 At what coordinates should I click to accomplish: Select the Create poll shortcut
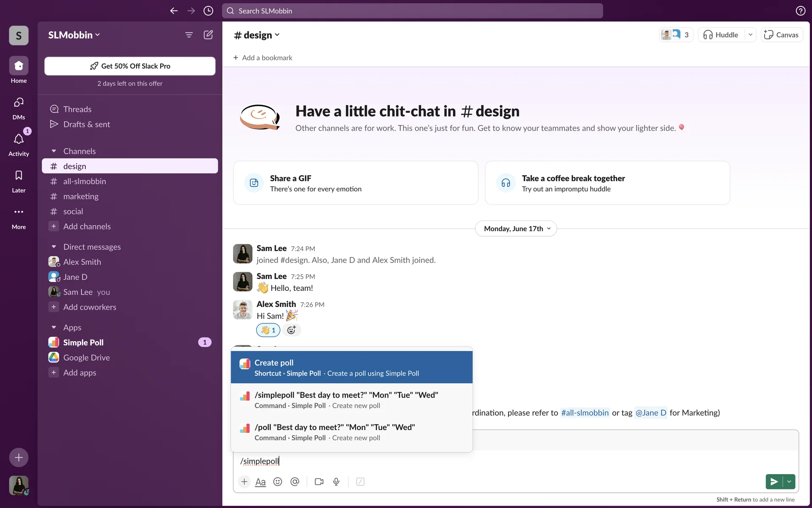click(351, 367)
